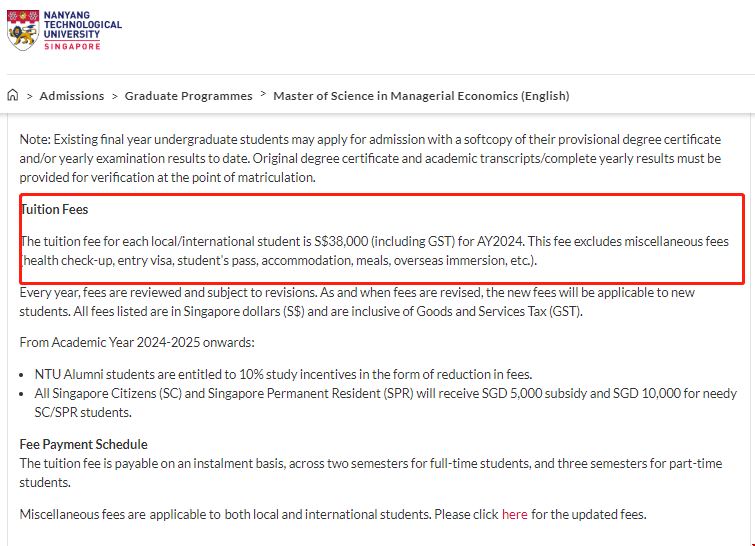Click 'From Academic Year 2024-2025 onwards' text

(137, 343)
